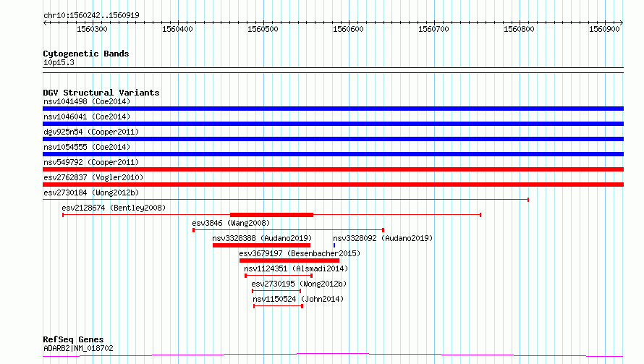Open nsv3328092 (Audano2019) label
This screenshot has height=364, width=644.
coord(383,238)
